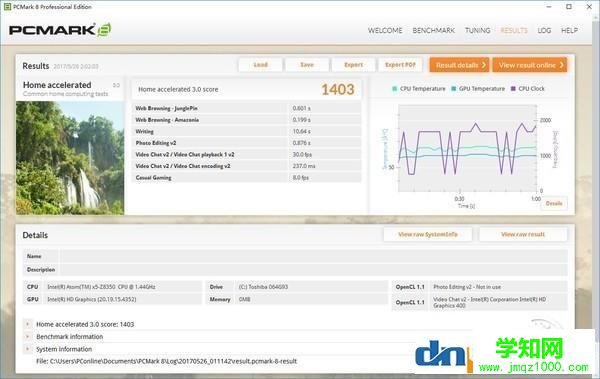Click the temperature and clock chart
600x379 pixels.
tap(467, 148)
